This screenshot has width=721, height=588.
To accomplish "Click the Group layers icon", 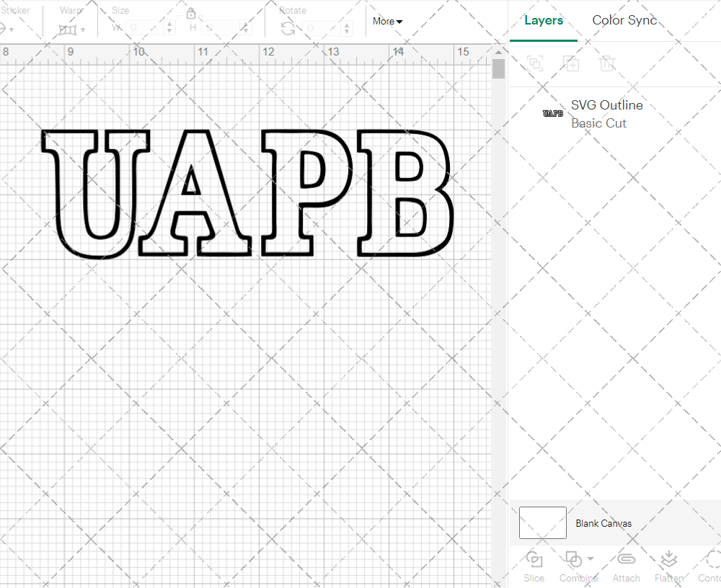I will pyautogui.click(x=535, y=63).
